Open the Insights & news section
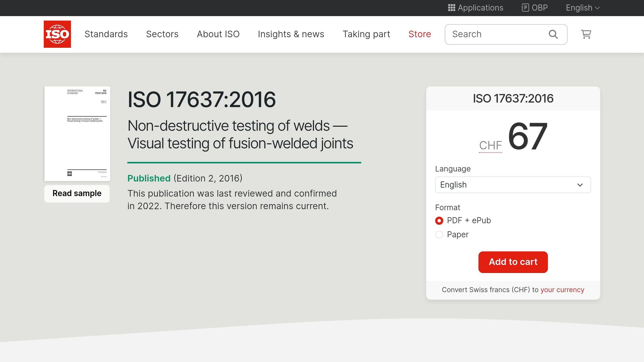644x362 pixels. click(291, 34)
